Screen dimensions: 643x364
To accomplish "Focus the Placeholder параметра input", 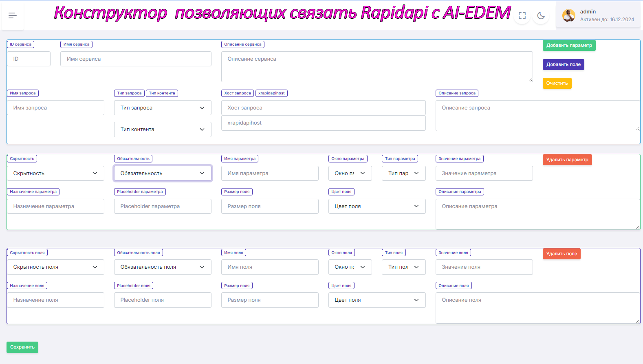I will pos(163,206).
